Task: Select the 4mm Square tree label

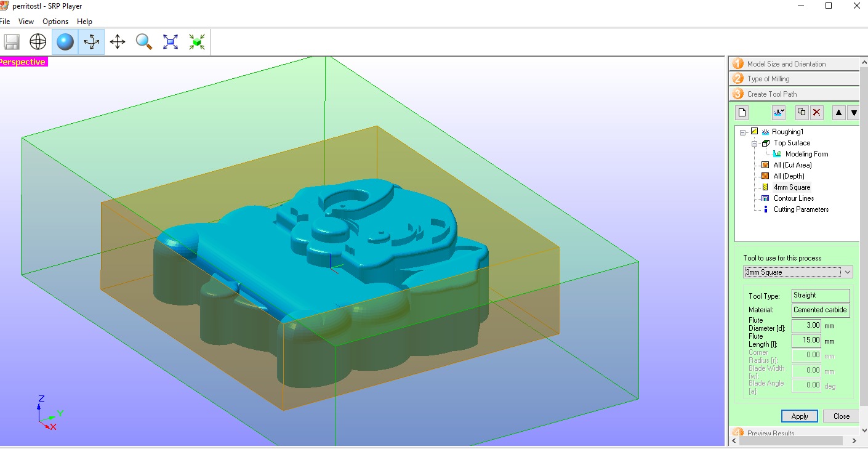Action: pos(792,187)
